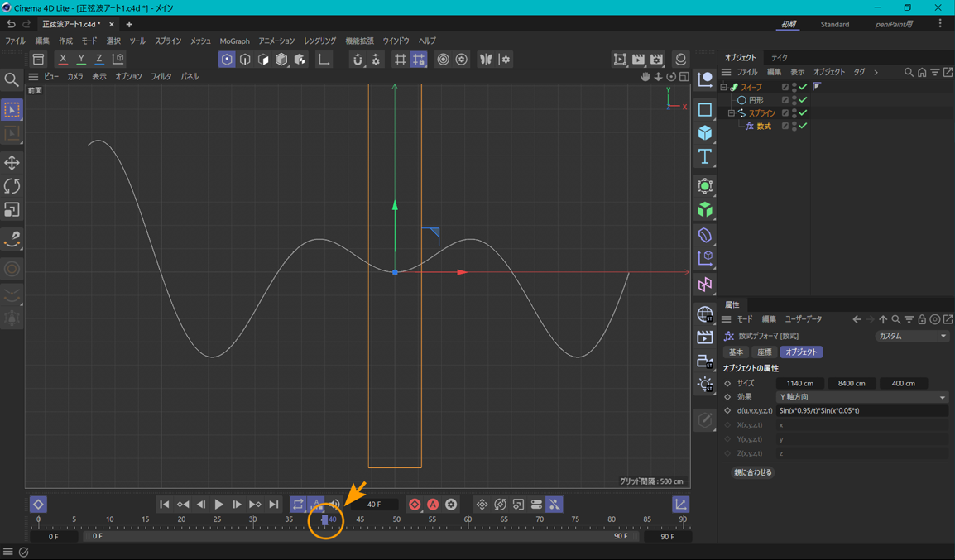Switch to the Standard layout
Image resolution: width=955 pixels, height=560 pixels.
[834, 24]
